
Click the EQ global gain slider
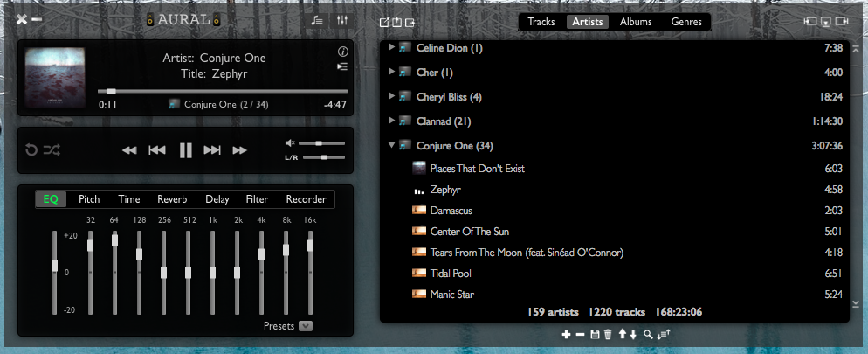coord(54,273)
